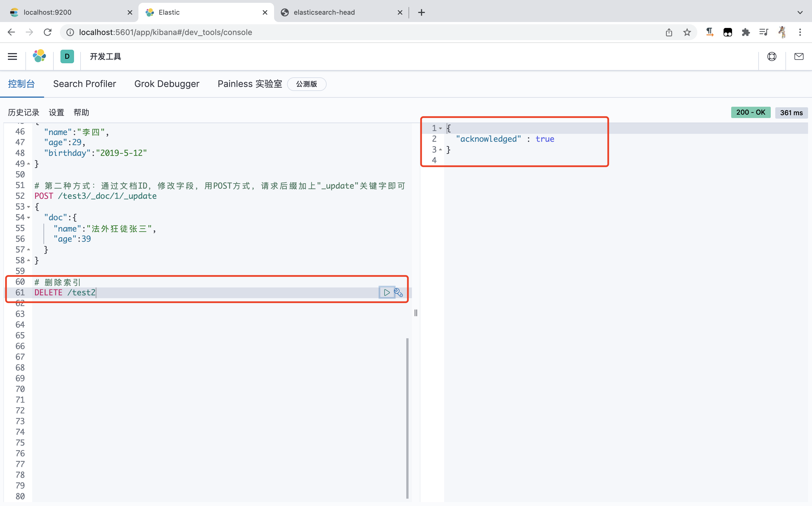812x506 pixels.
Task: Open the media control playlist icon
Action: coord(764,32)
